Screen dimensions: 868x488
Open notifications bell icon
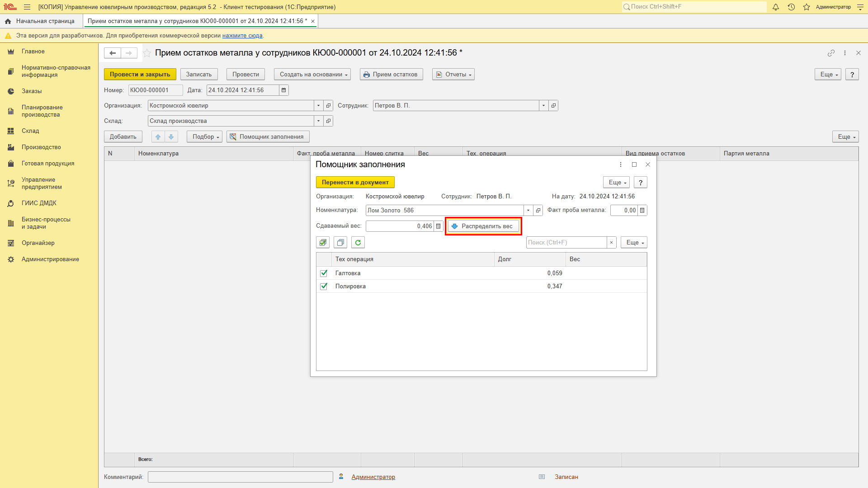tap(776, 7)
